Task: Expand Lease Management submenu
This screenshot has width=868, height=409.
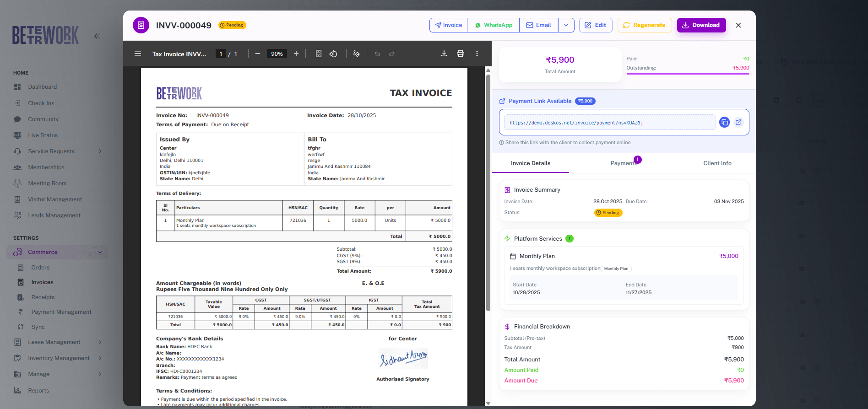Action: coord(100,342)
